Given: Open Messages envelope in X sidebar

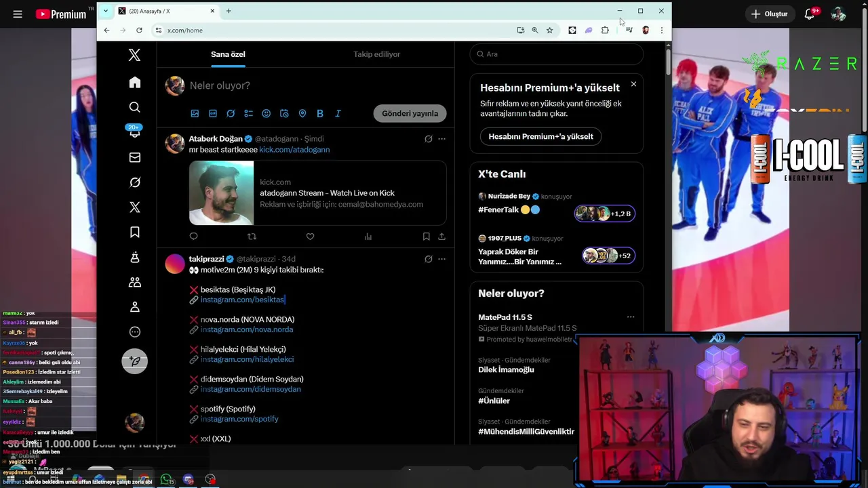Looking at the screenshot, I should 135,157.
